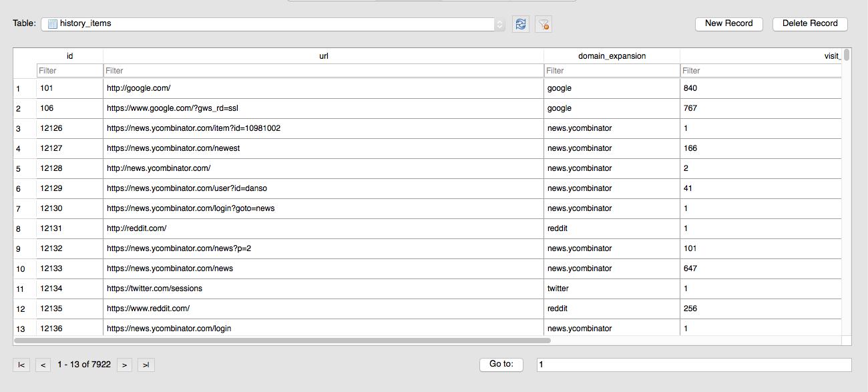Click the vertical scrollbar of the table
Image resolution: width=868 pixels, height=392 pixels.
point(847,55)
